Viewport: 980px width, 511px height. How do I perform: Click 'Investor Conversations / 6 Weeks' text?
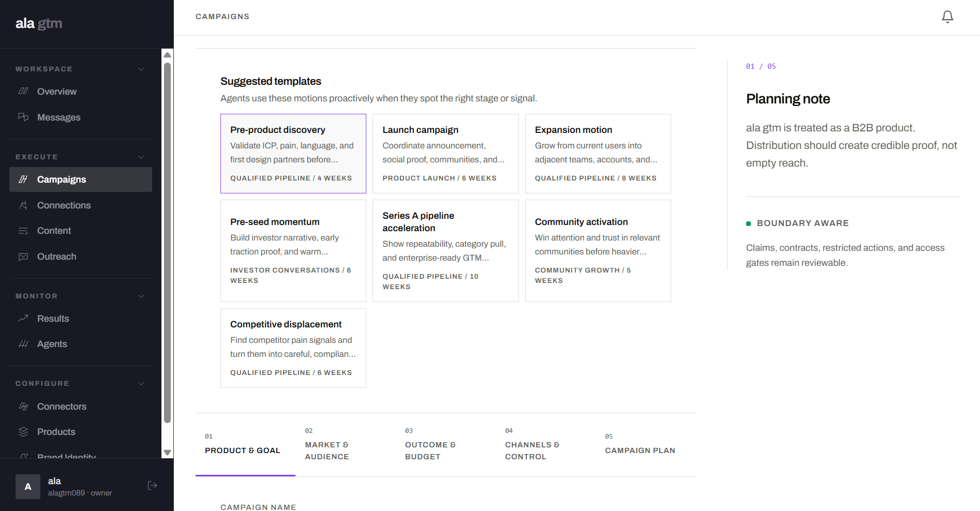290,275
